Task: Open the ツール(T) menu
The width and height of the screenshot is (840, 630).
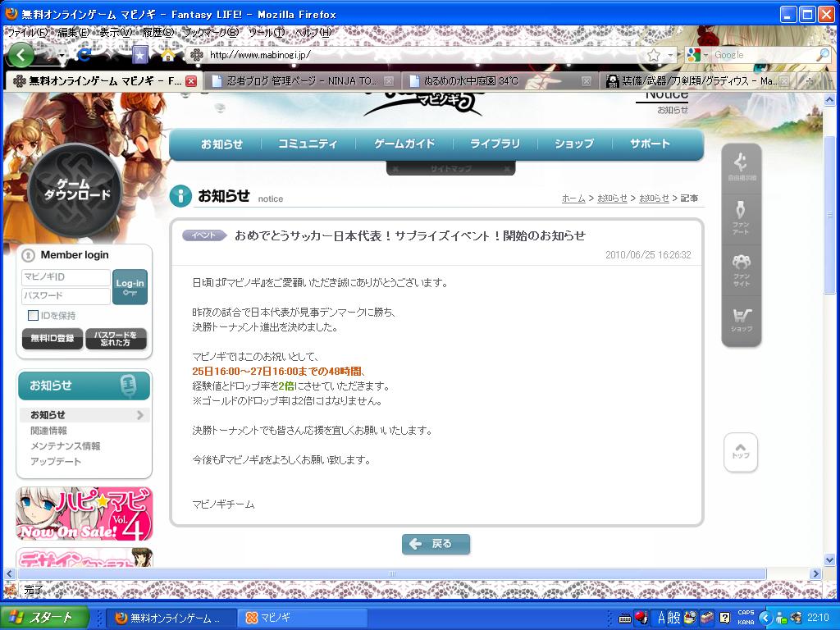Action: pyautogui.click(x=267, y=32)
